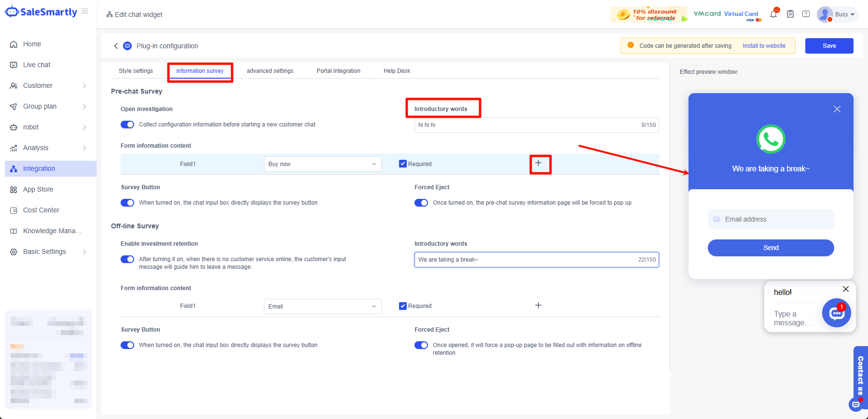This screenshot has height=419, width=868.
Task: Open the Buy now field dropdown
Action: [322, 164]
